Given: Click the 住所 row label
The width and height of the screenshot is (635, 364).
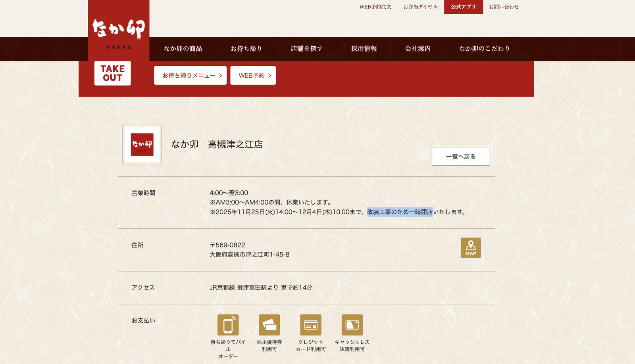Looking at the screenshot, I should pos(137,245).
